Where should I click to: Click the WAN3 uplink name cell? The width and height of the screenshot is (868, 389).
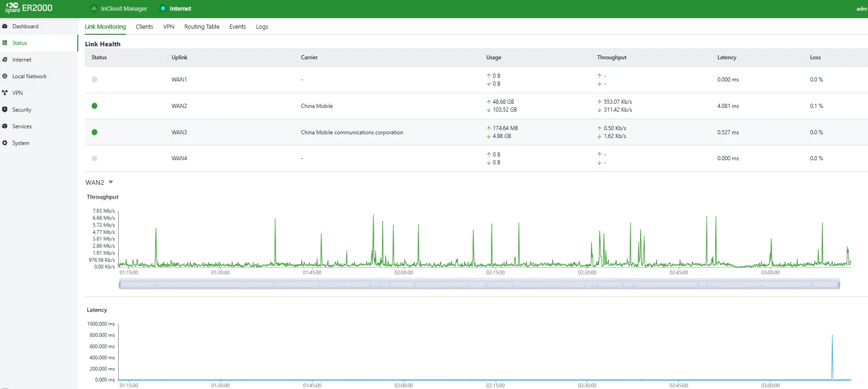pyautogui.click(x=179, y=132)
